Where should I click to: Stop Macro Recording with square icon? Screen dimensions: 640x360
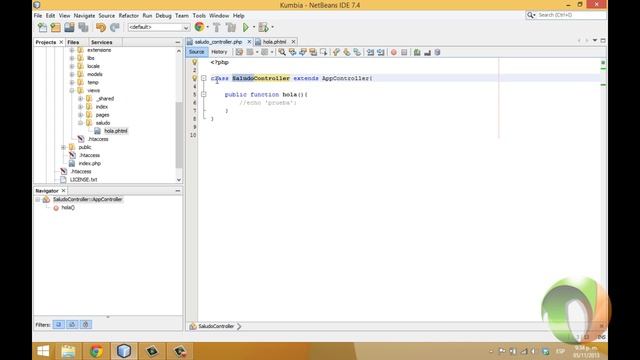tap(404, 52)
